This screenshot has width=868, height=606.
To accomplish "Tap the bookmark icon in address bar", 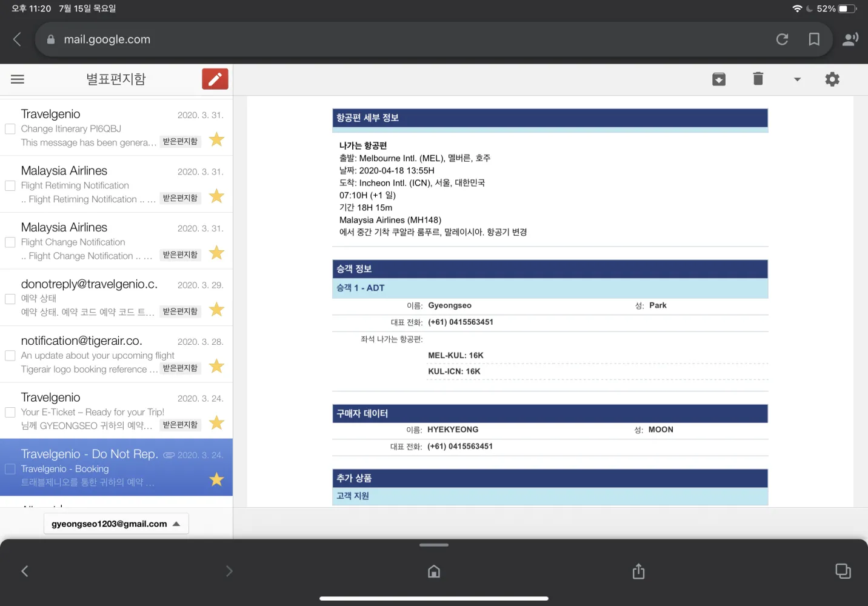I will pos(814,39).
